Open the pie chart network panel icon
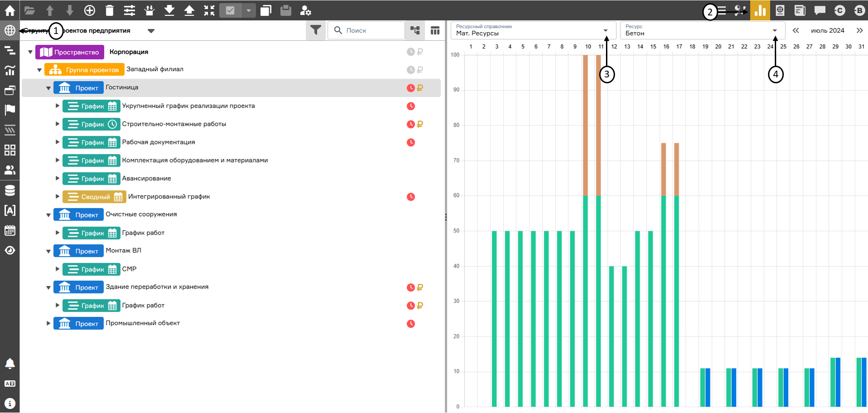 (x=740, y=10)
